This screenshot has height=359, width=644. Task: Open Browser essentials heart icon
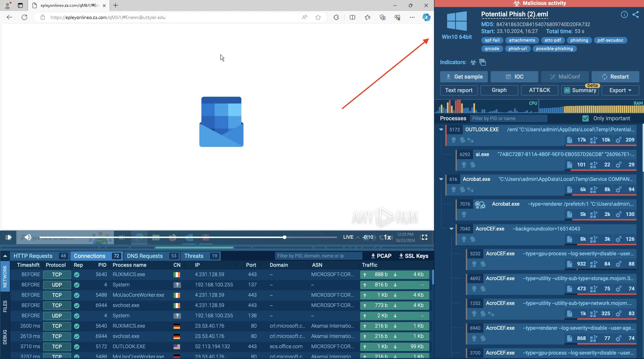click(398, 17)
